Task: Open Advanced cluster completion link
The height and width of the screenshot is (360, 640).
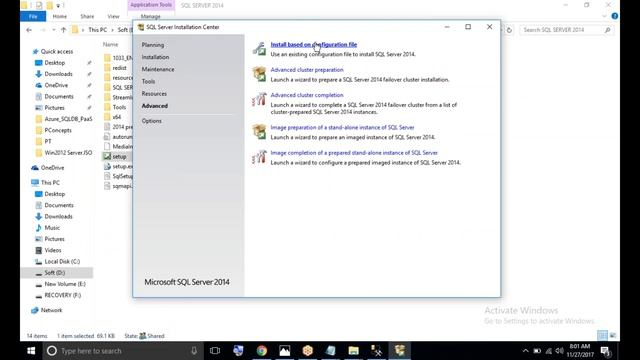Action: pyautogui.click(x=307, y=95)
